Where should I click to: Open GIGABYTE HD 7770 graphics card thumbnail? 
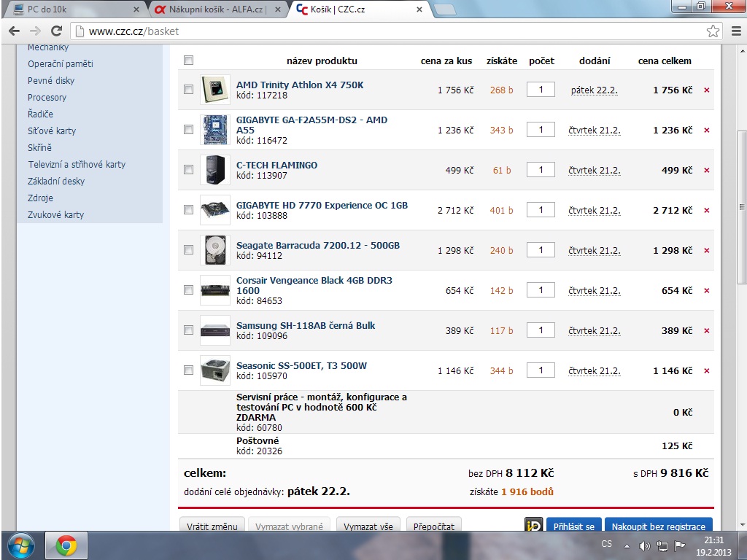point(215,209)
